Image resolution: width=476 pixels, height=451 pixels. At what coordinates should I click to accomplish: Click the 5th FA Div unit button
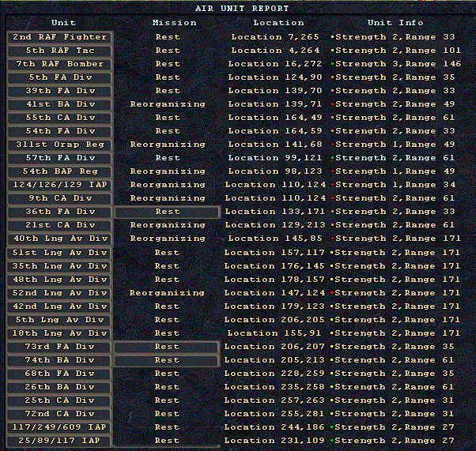[59, 77]
